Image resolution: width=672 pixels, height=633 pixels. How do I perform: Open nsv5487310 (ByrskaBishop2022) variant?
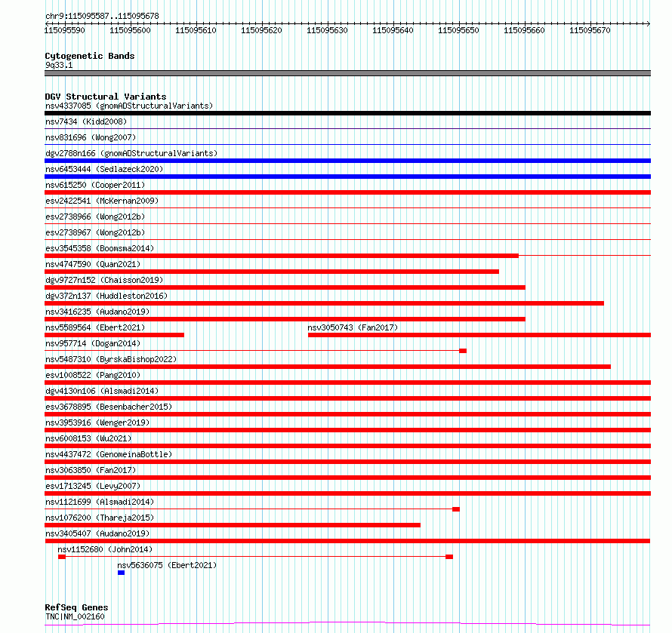(x=111, y=359)
